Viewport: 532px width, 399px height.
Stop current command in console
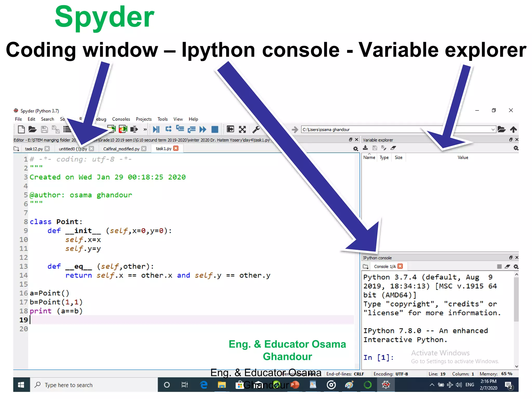499,267
